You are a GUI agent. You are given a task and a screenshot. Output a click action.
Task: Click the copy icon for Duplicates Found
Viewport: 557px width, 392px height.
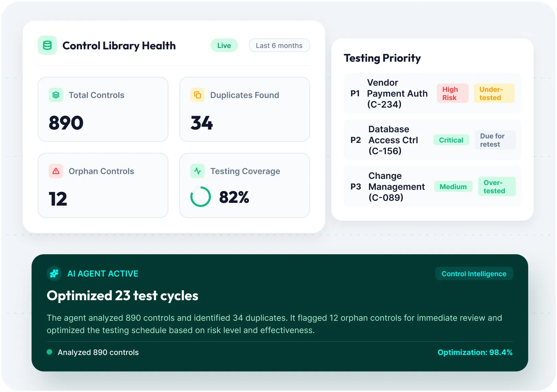(198, 95)
